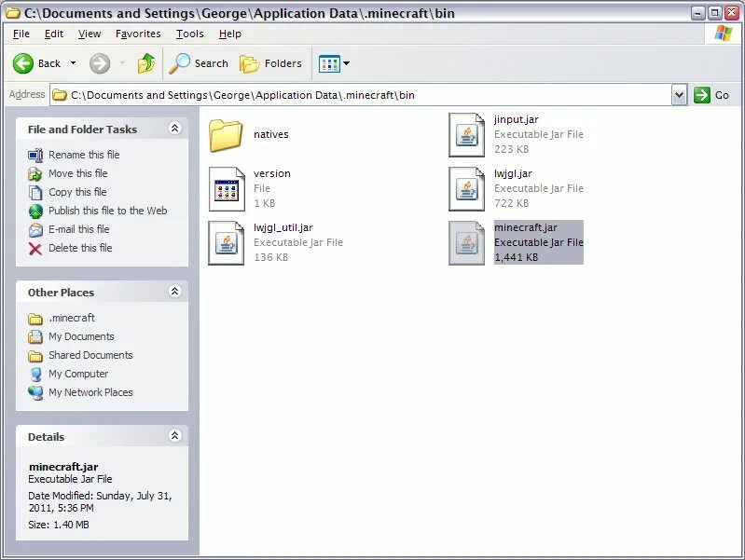
Task: Open the Help menu
Action: (x=230, y=34)
